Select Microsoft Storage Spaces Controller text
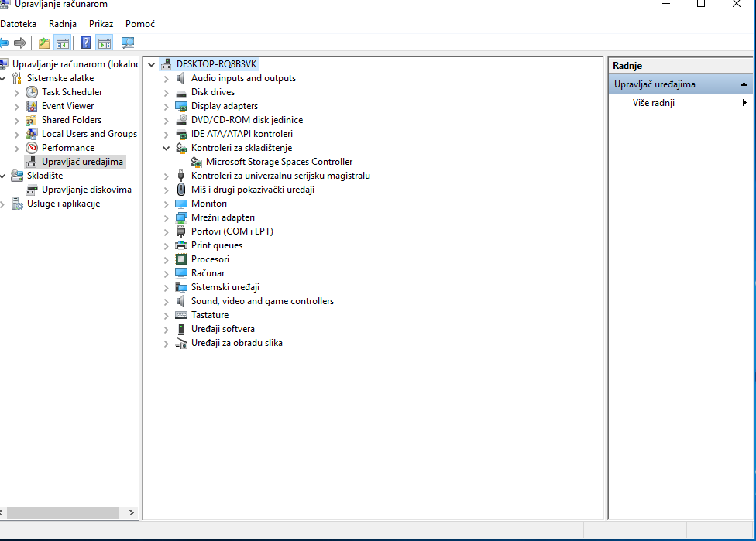 [x=279, y=162]
